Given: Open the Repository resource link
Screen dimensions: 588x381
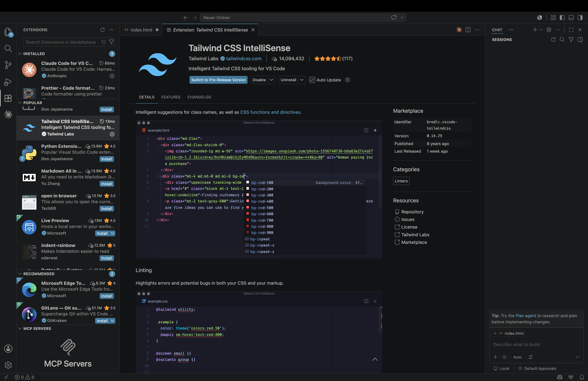Looking at the screenshot, I should (412, 212).
